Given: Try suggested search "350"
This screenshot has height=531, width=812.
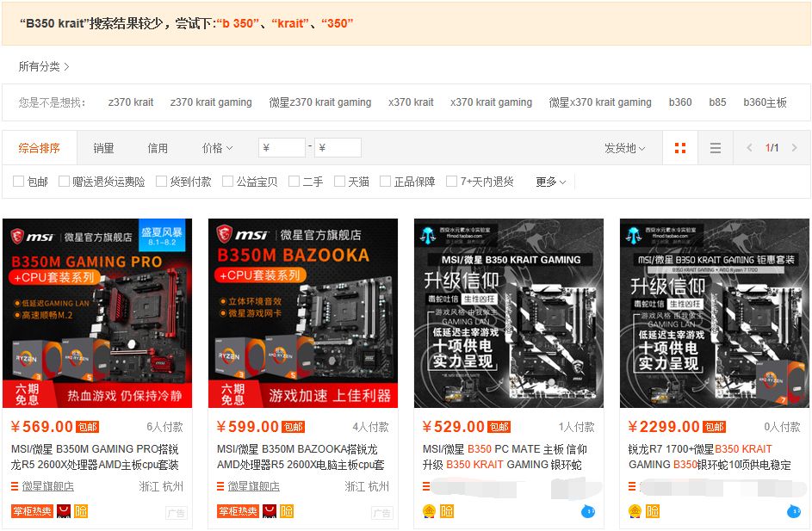Looking at the screenshot, I should [x=338, y=23].
